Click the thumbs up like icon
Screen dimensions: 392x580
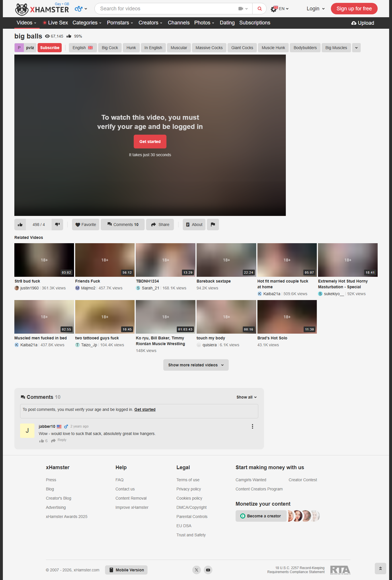pos(20,225)
